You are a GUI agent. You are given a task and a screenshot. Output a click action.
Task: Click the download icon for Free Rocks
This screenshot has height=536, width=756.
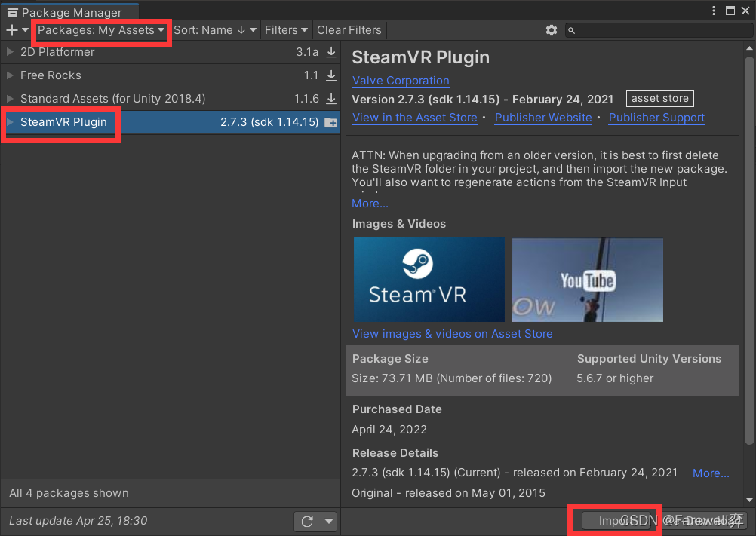[x=331, y=75]
